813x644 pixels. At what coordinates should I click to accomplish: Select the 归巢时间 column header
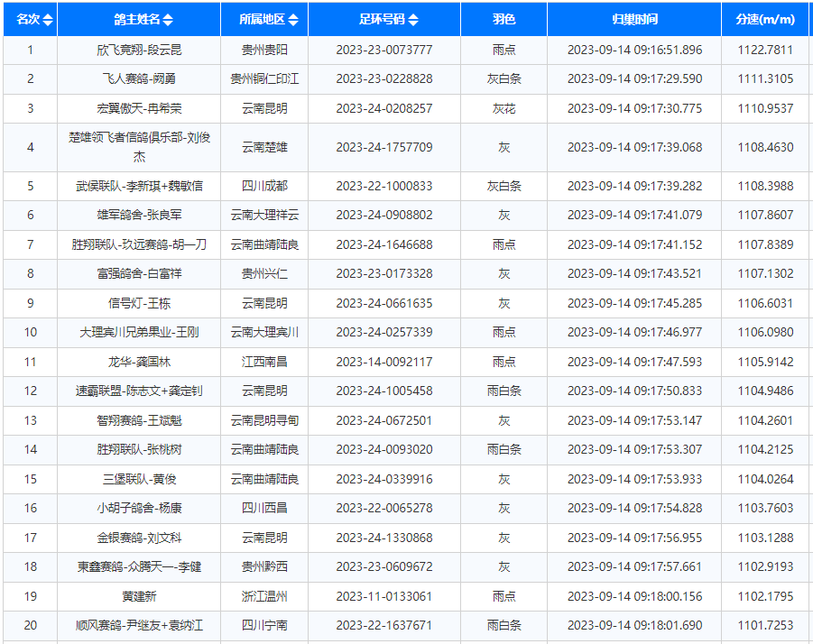pos(634,19)
